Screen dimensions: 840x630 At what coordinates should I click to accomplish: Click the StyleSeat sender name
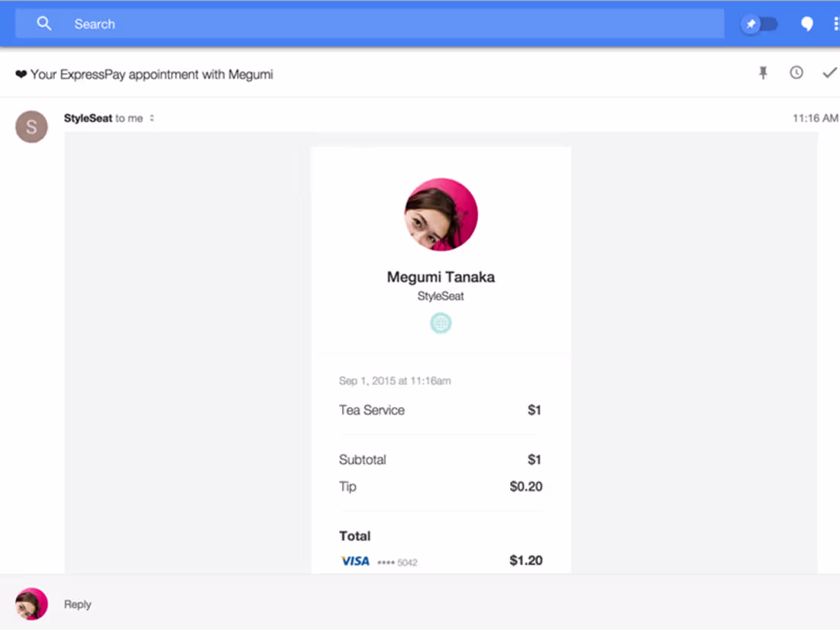pyautogui.click(x=88, y=118)
